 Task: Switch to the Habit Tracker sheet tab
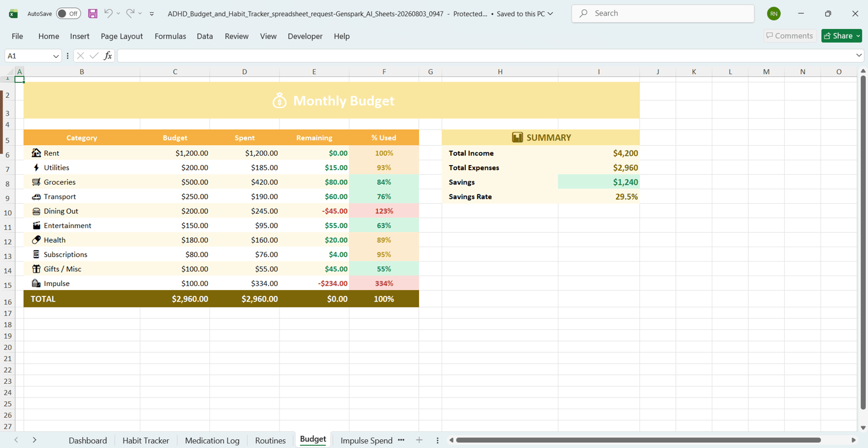point(146,440)
